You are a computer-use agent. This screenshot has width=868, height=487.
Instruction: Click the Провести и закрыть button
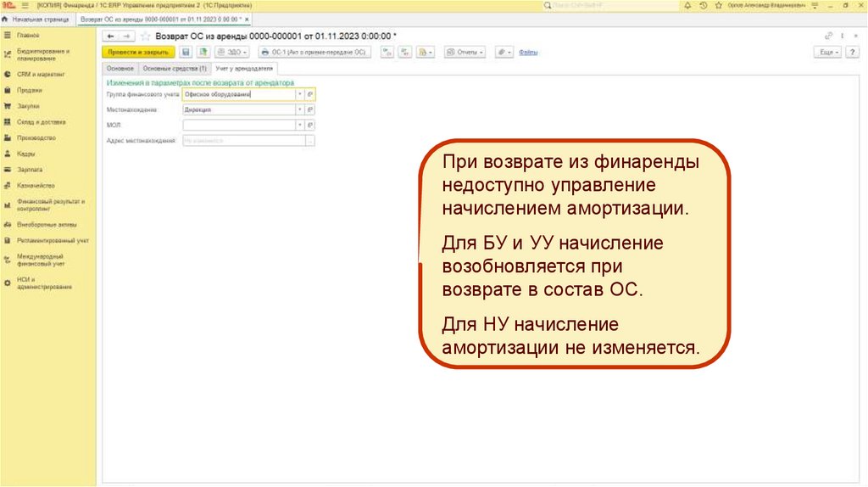137,53
